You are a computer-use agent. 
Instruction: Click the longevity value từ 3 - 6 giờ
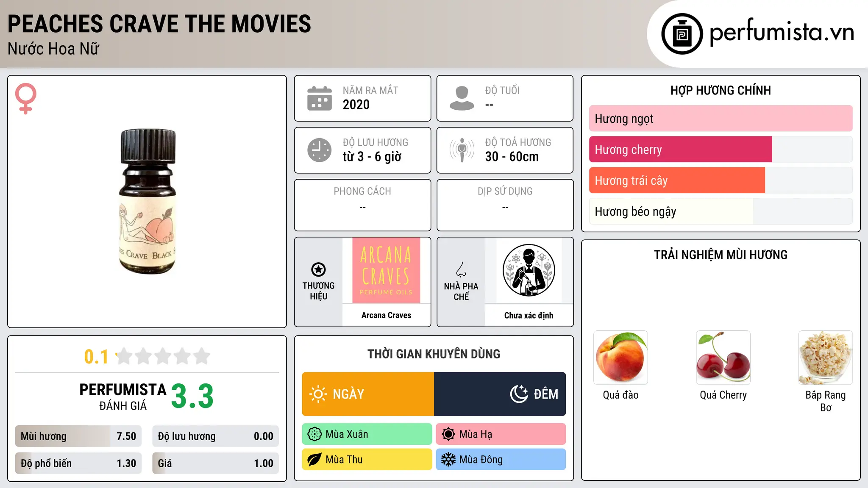[372, 157]
